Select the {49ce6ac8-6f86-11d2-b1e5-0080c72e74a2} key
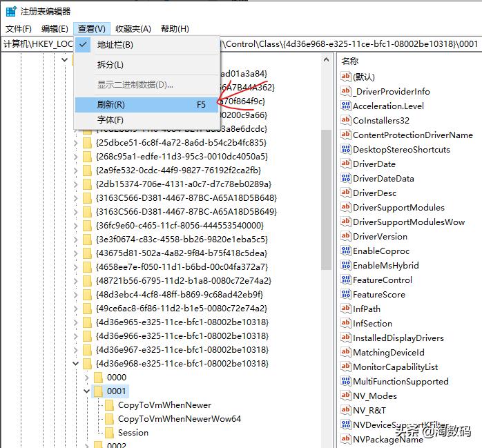The height and width of the screenshot is (448, 482). [182, 308]
